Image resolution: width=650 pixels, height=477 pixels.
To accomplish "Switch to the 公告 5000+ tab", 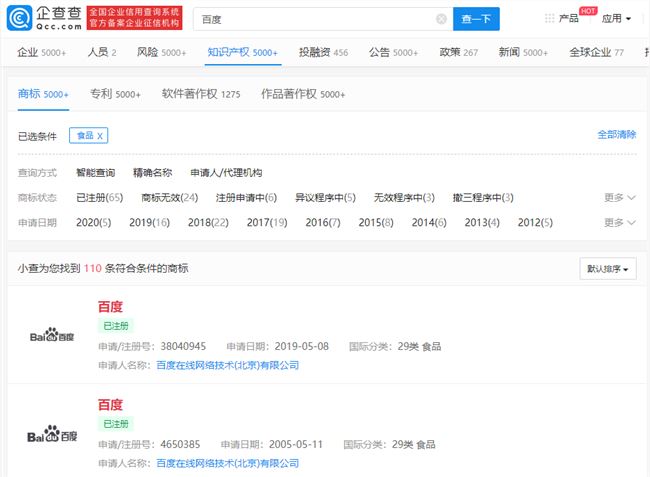I will (x=393, y=52).
